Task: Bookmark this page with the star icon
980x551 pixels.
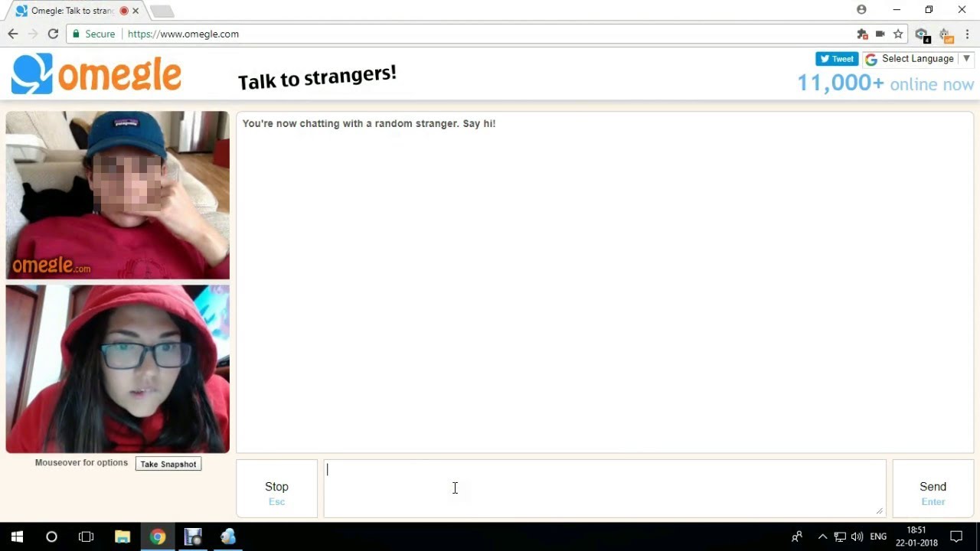Action: point(898,34)
